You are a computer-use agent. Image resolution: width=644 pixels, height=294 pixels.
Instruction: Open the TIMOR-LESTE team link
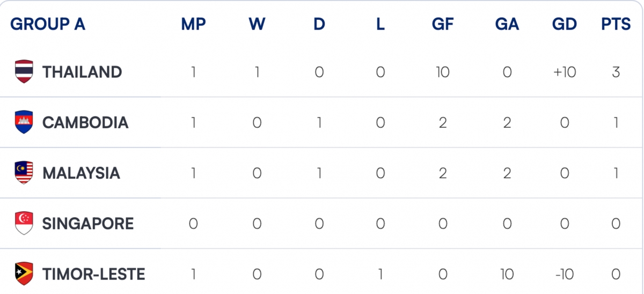click(94, 274)
